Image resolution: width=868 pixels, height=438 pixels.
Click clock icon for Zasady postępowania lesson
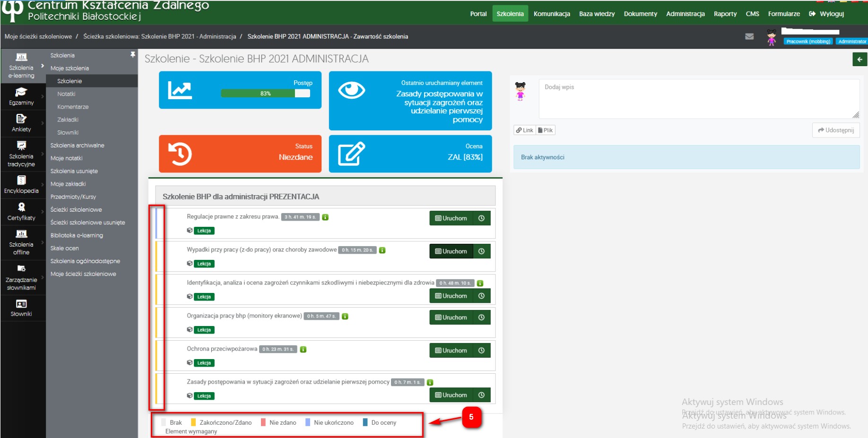click(x=481, y=395)
